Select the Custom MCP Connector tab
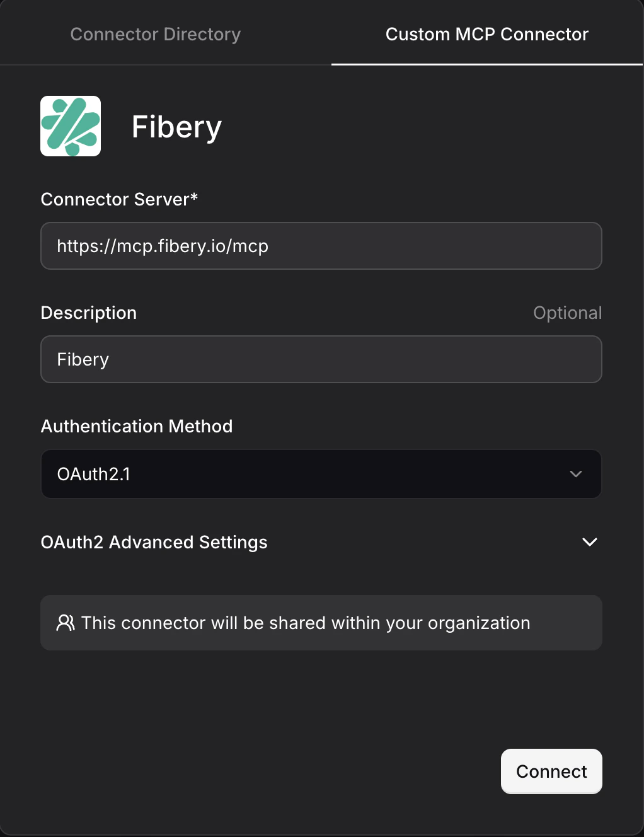 (x=486, y=34)
